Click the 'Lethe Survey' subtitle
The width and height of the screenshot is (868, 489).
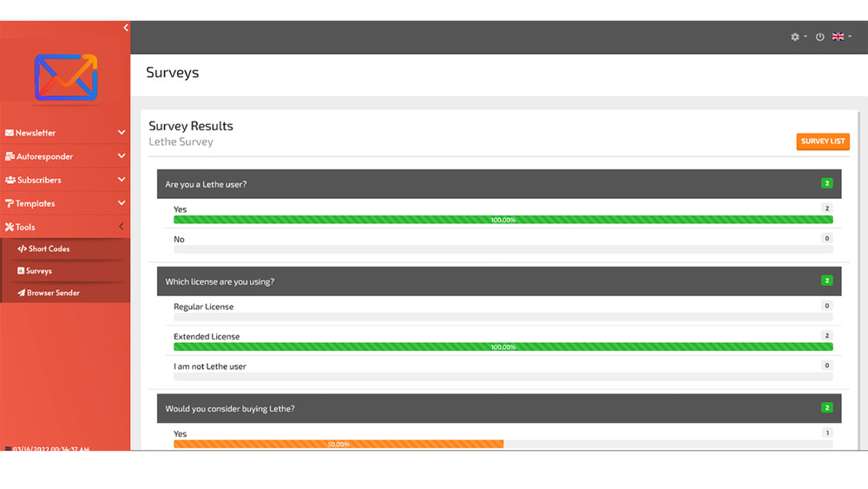click(x=181, y=142)
